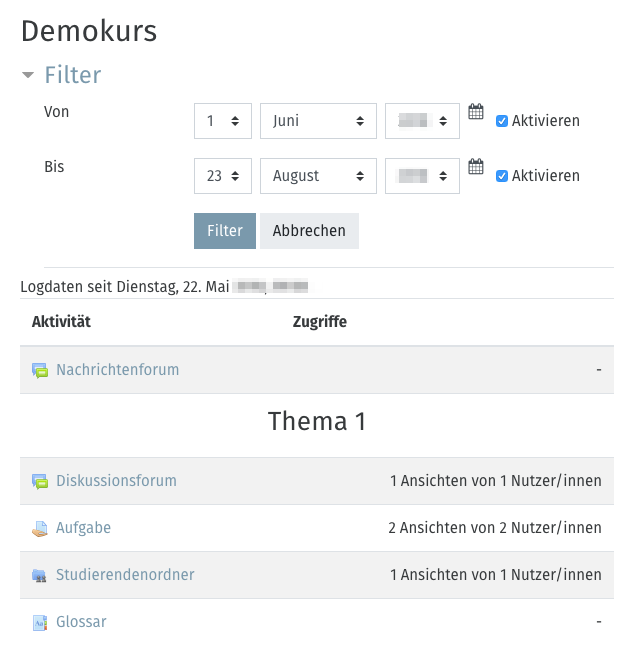Open the Von day dropdown showing 1
Screen dimensions: 630x656
tap(223, 121)
